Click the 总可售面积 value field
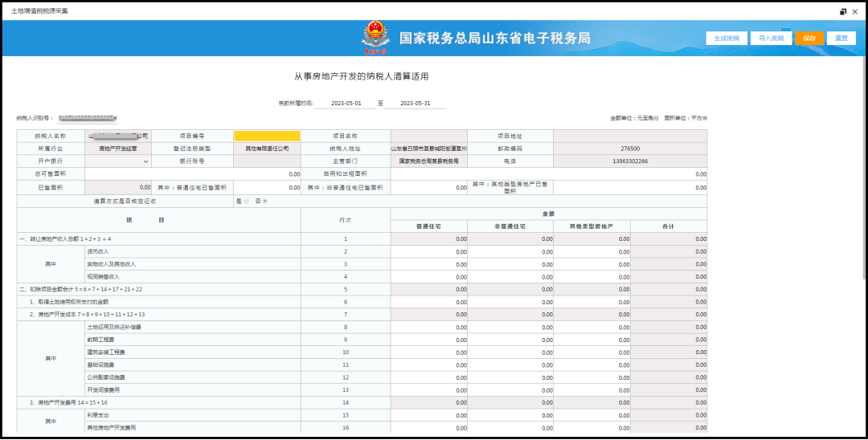This screenshot has height=440, width=868. [193, 174]
